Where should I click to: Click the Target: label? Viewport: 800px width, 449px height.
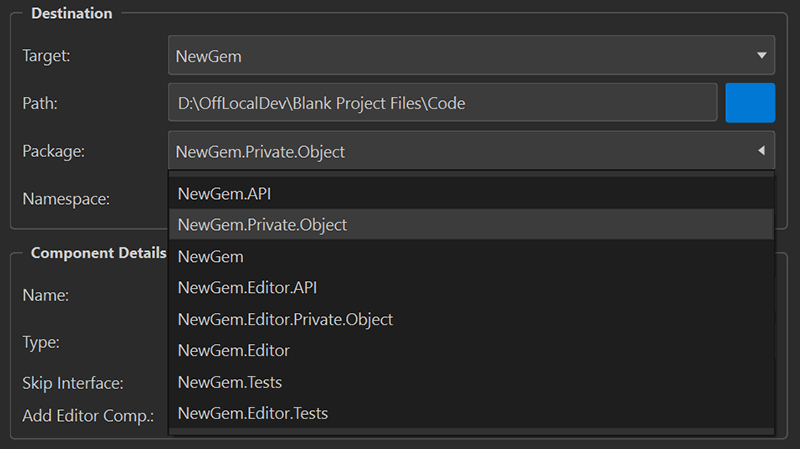pos(46,56)
